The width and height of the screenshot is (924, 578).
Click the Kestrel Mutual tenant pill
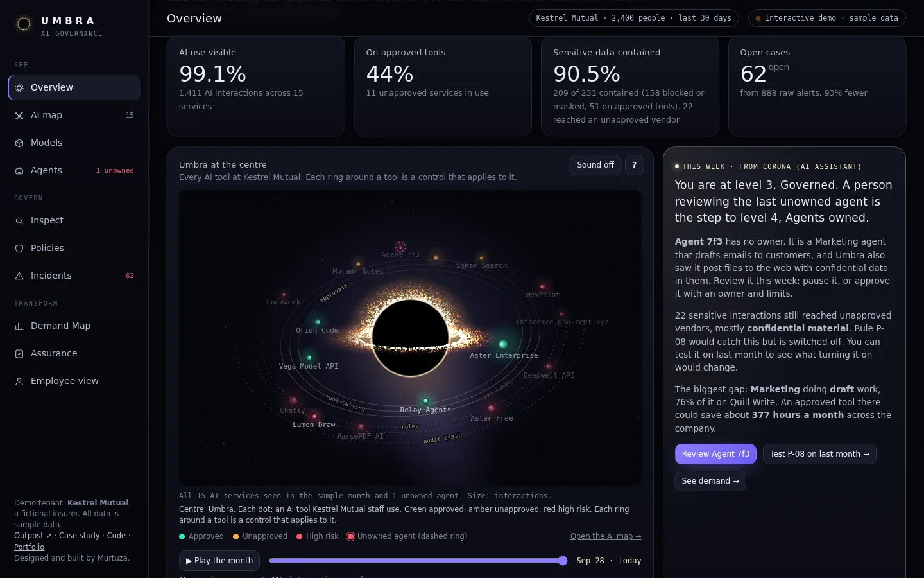(634, 18)
